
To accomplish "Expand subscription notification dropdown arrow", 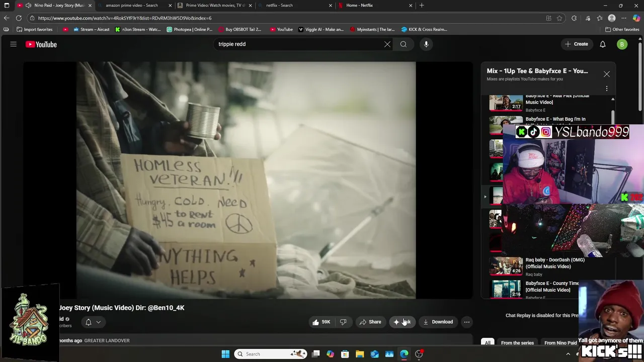I will [x=99, y=322].
